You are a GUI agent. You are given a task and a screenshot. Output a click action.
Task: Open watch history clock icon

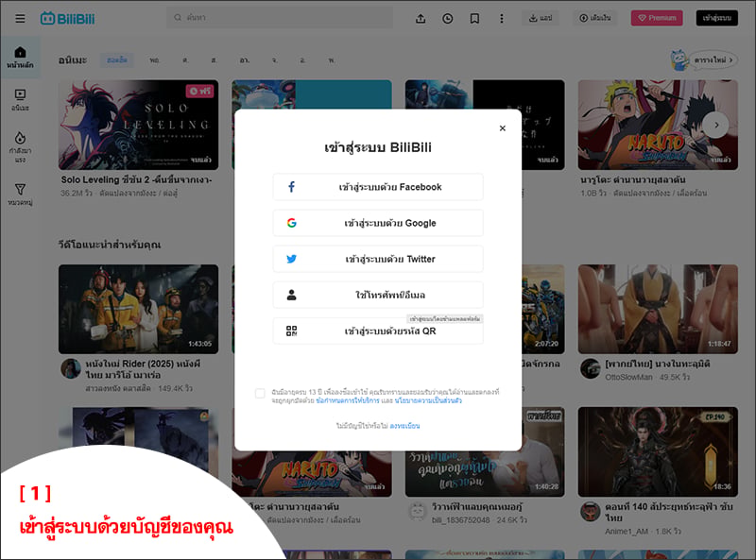(x=447, y=18)
